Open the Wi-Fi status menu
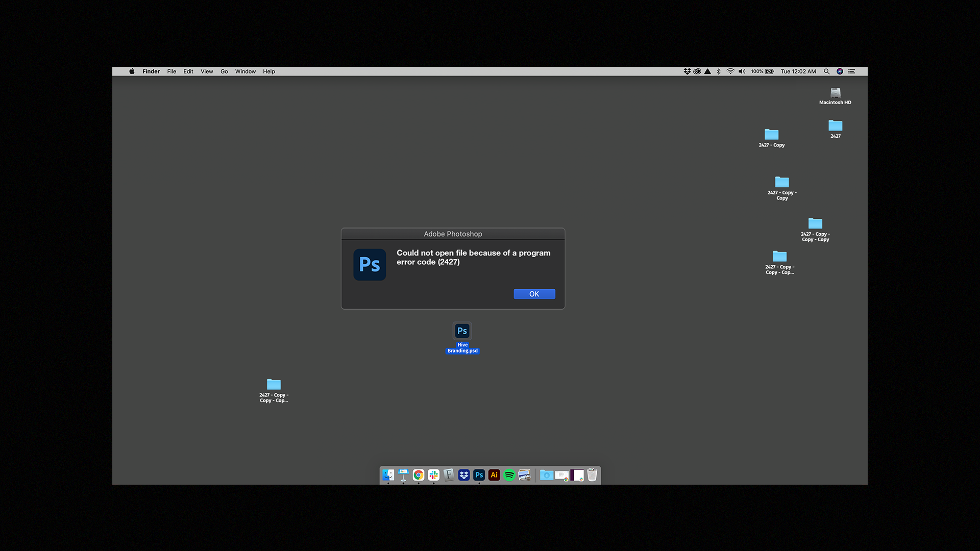The image size is (980, 551). tap(730, 71)
